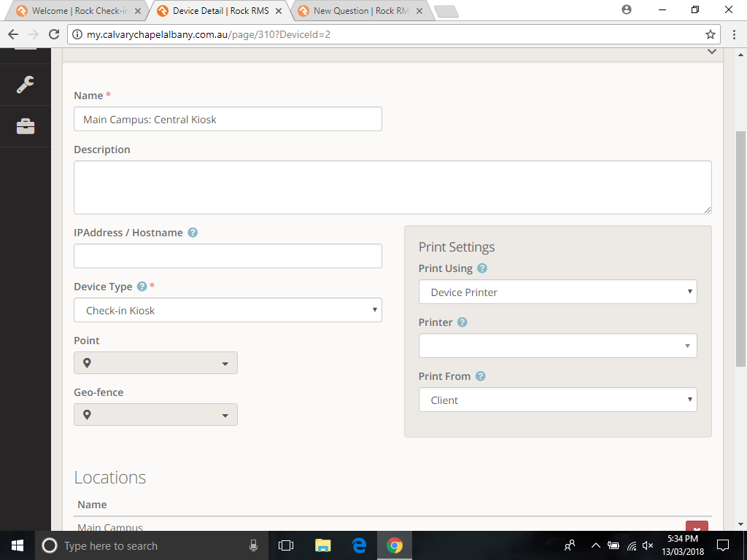Click the Main Campus location link

[110, 526]
